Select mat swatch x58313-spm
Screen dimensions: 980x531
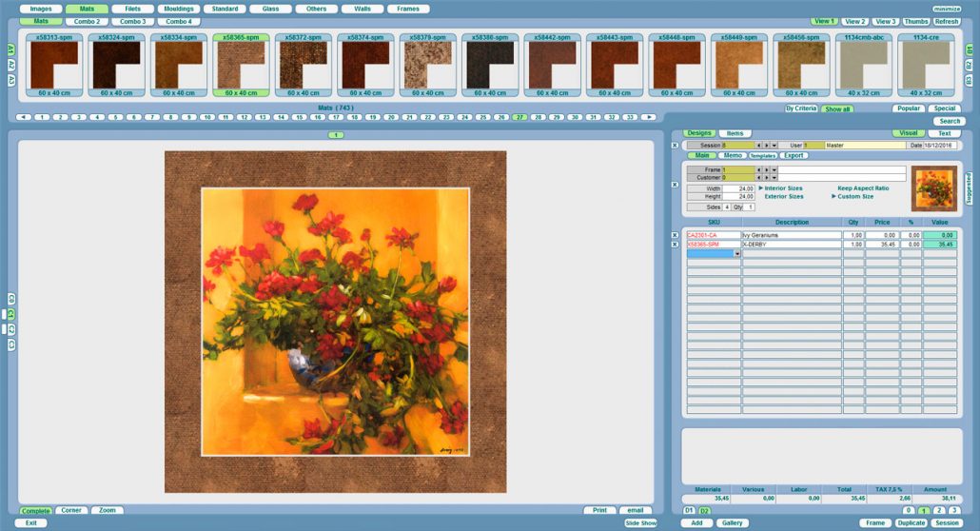click(54, 65)
